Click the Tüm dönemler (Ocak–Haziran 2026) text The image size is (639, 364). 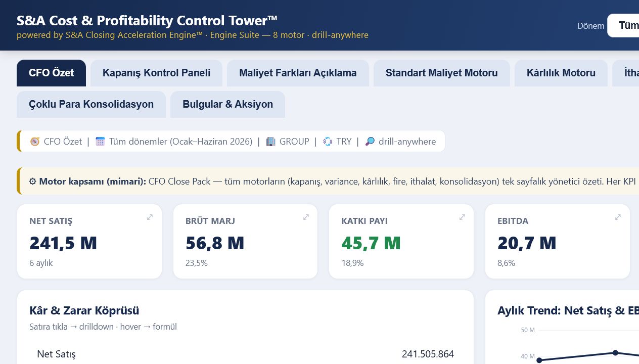pos(181,142)
